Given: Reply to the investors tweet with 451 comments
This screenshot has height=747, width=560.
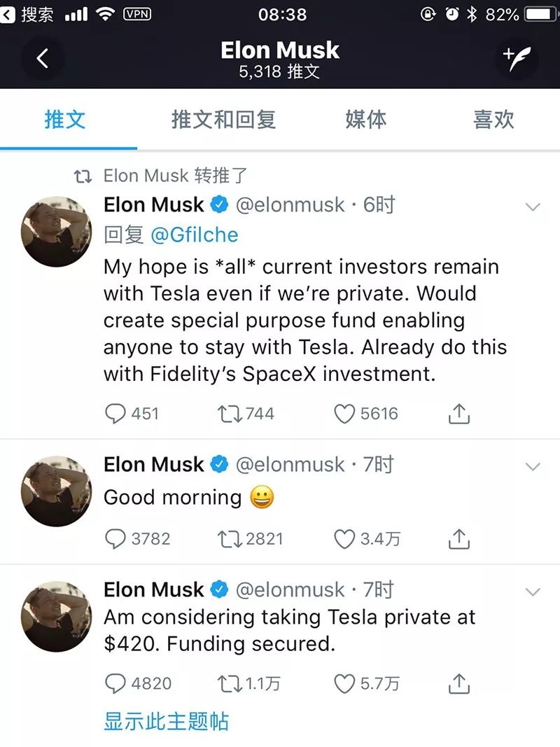Looking at the screenshot, I should click(x=115, y=414).
